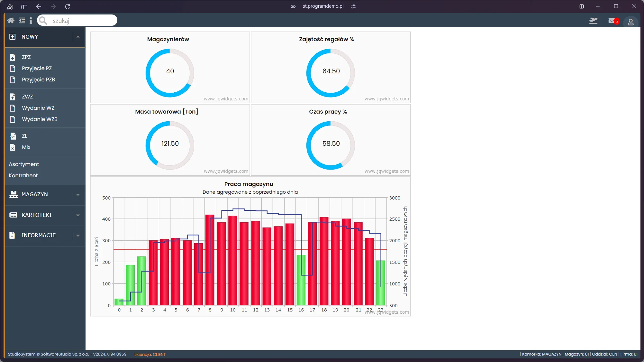Reload the page with refresh icon
The image size is (644, 362).
(x=68, y=6)
